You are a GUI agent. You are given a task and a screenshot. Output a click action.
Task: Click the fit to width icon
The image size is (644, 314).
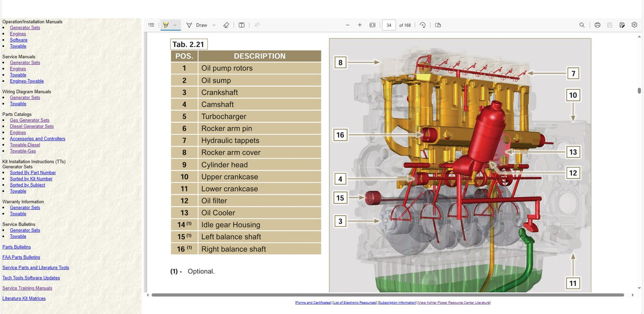[372, 25]
